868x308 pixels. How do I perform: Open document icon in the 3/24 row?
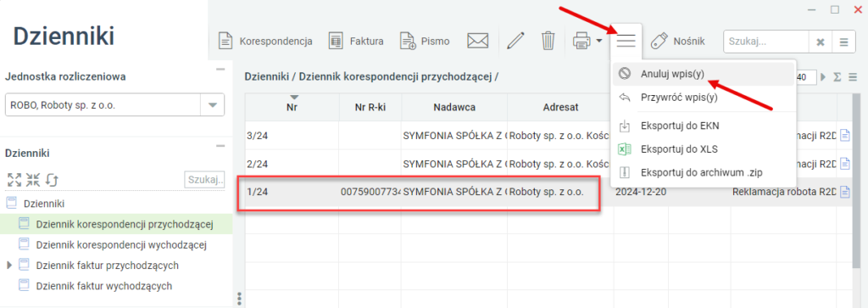(x=845, y=135)
